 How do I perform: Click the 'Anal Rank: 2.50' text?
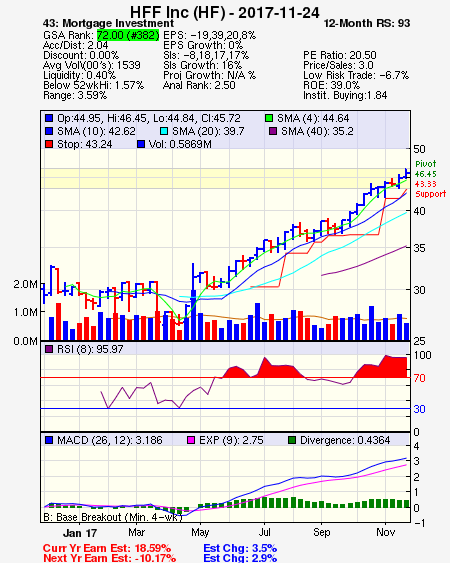coord(199,85)
